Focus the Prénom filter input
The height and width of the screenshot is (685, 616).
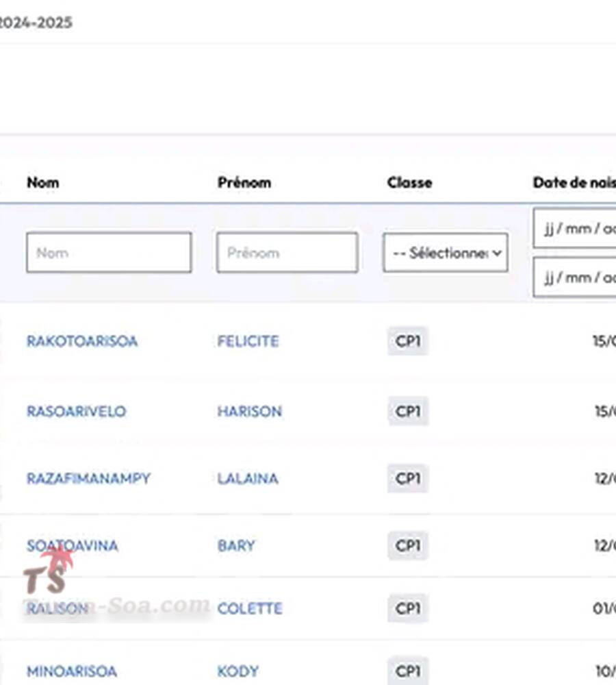click(287, 253)
